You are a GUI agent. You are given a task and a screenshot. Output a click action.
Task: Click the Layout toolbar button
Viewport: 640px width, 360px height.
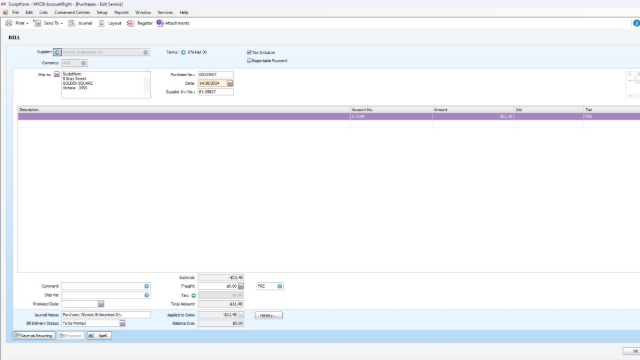click(x=110, y=23)
